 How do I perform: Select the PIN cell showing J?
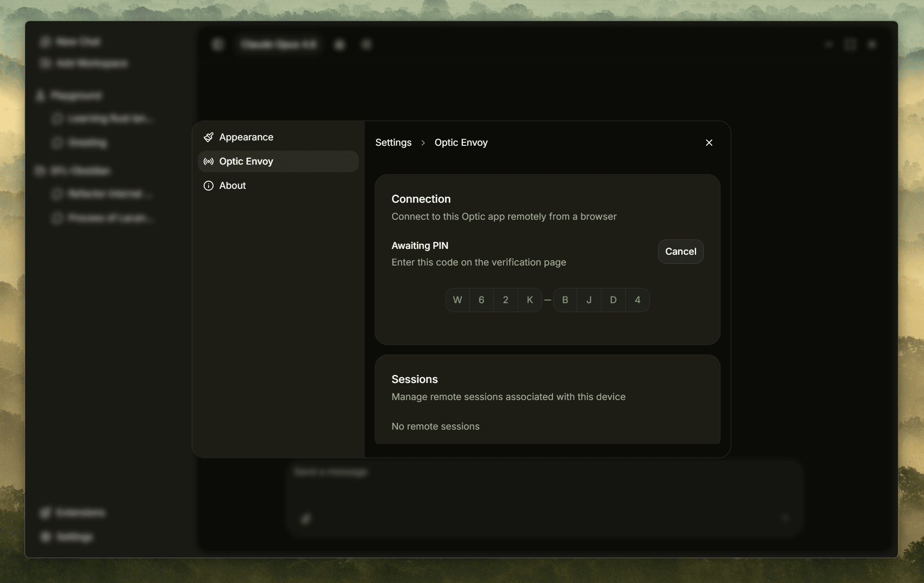589,300
